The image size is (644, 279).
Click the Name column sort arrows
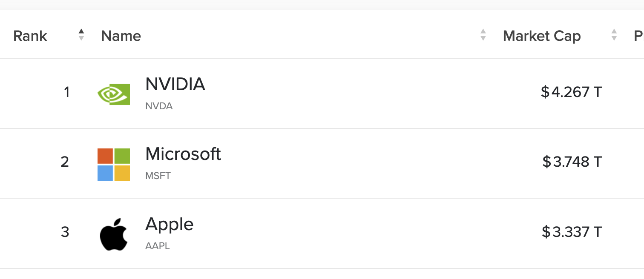click(483, 35)
